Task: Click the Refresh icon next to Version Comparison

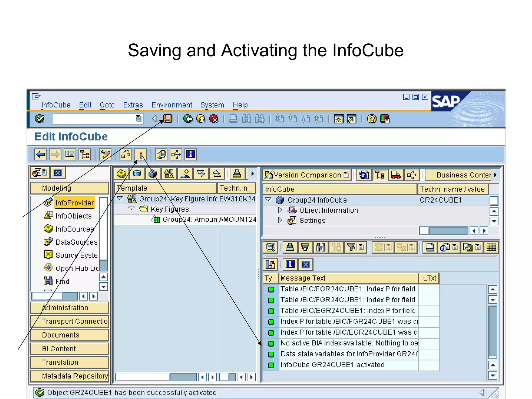Action: (364, 175)
